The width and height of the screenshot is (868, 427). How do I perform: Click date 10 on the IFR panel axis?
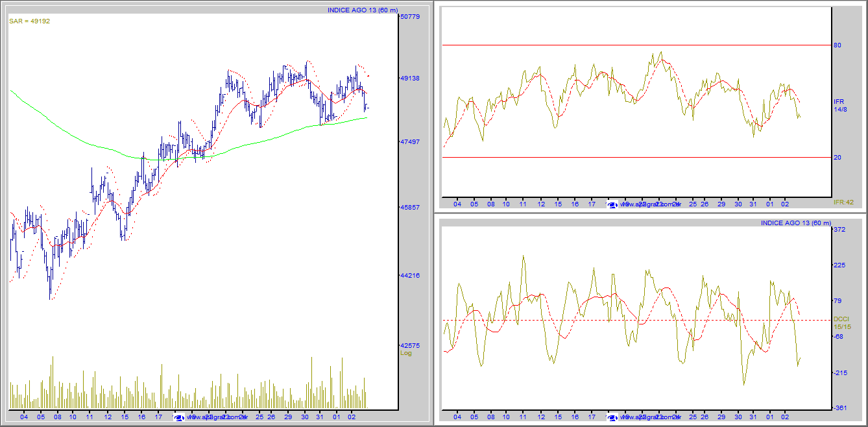point(506,204)
